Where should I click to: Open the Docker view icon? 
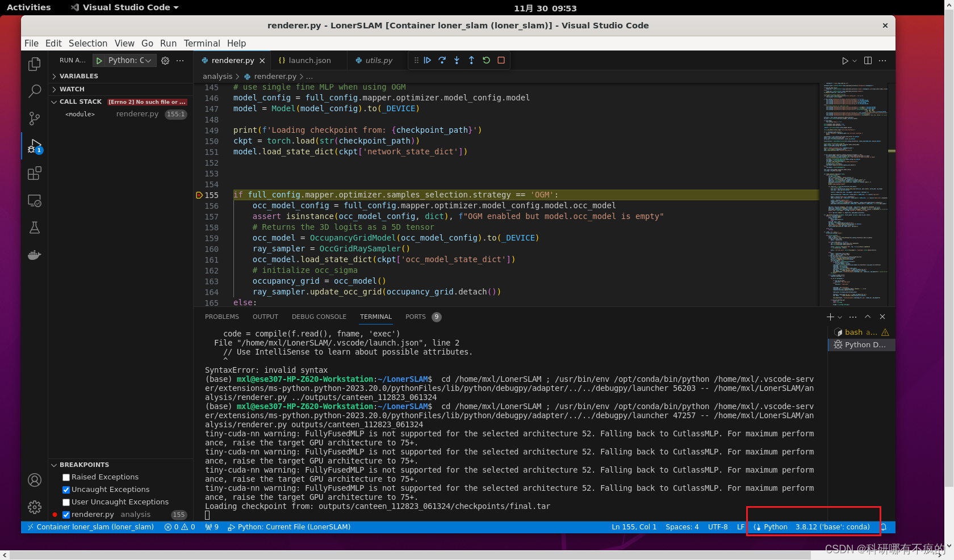tap(35, 255)
